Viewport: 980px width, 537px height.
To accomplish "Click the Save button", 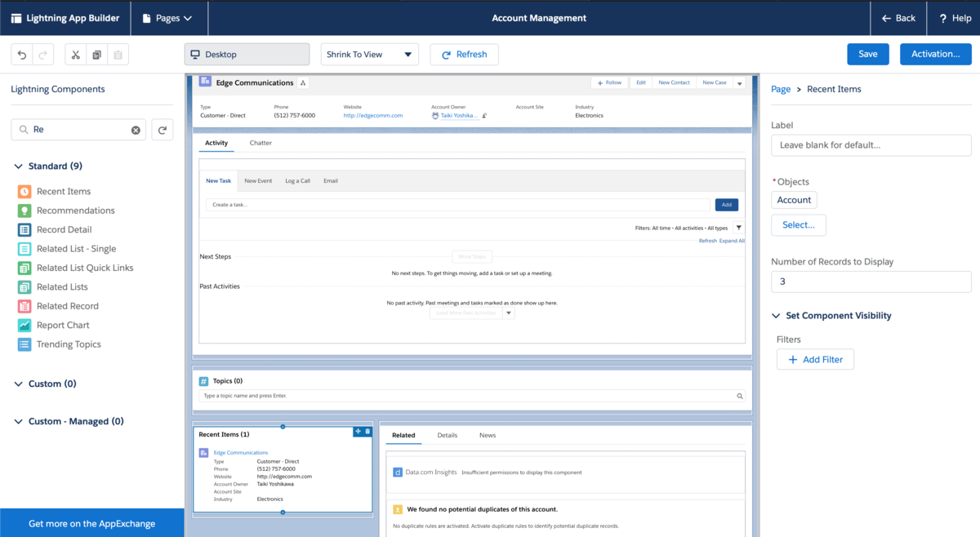I will (x=868, y=54).
